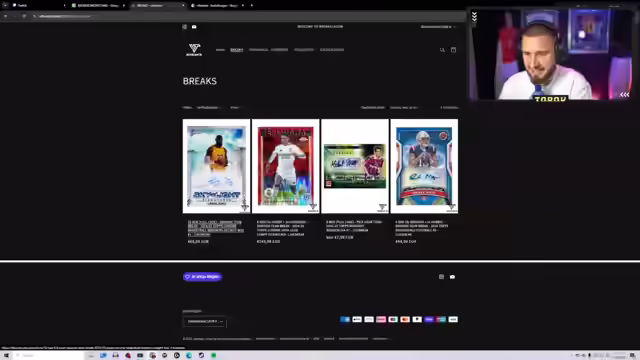The height and width of the screenshot is (360, 640).
Task: Open the basketball player autograph card thumbnail
Action: click(x=216, y=166)
